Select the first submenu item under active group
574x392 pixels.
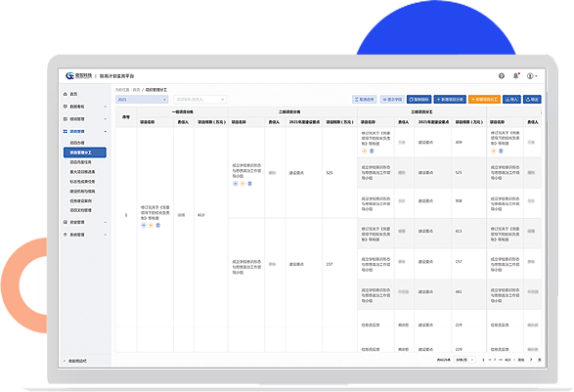click(x=77, y=143)
